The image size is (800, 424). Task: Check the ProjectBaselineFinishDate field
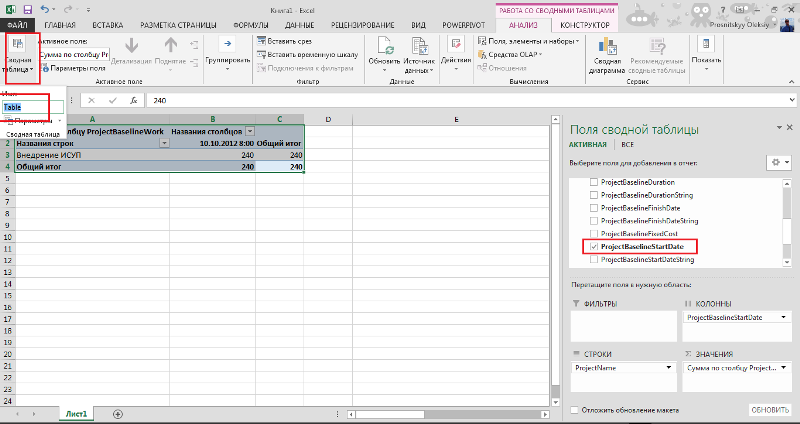[x=593, y=208]
